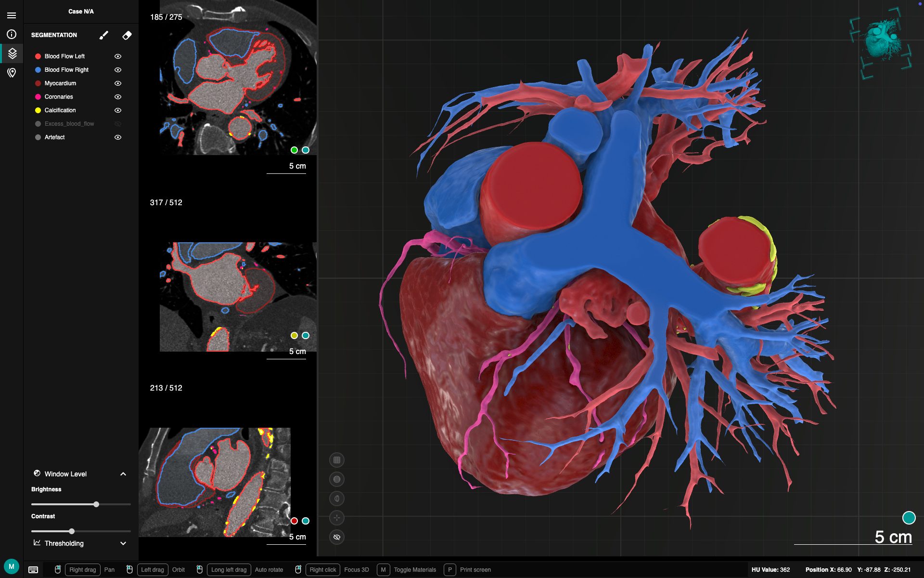Viewport: 924px width, 578px height.
Task: Open the layers/segmentation panel in the sidebar
Action: tap(12, 53)
